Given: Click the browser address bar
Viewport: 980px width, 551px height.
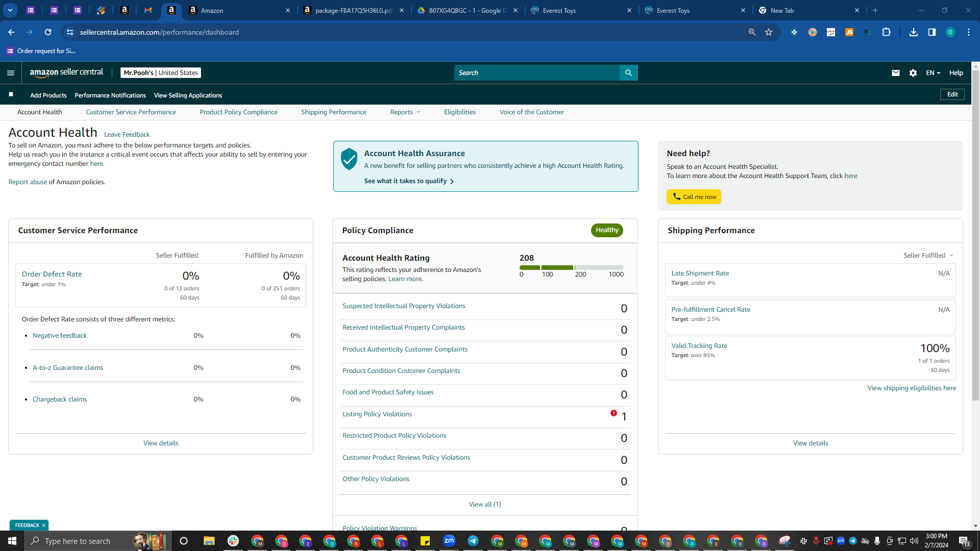Looking at the screenshot, I should click(408, 32).
